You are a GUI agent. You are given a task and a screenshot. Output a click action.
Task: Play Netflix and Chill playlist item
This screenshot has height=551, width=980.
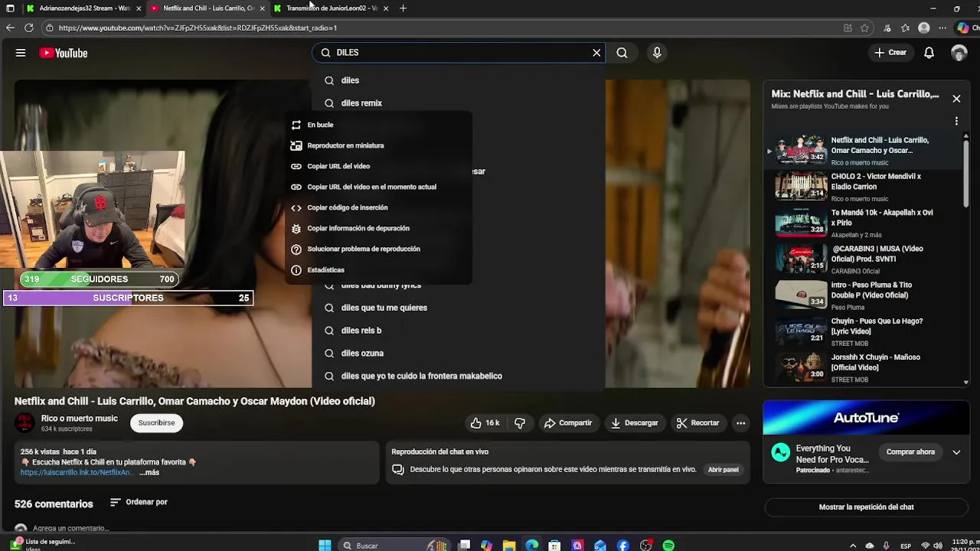[x=863, y=151]
